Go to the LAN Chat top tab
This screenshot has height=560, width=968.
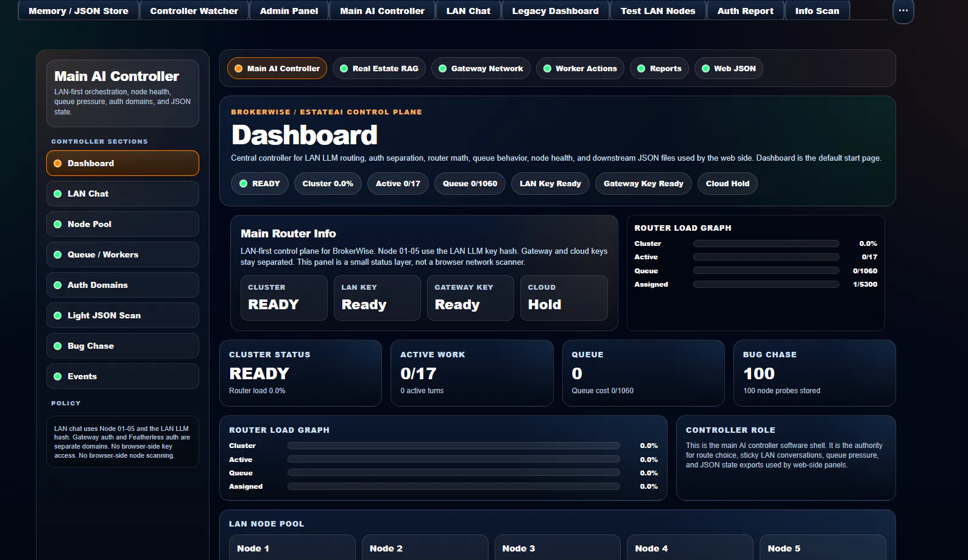coord(468,11)
